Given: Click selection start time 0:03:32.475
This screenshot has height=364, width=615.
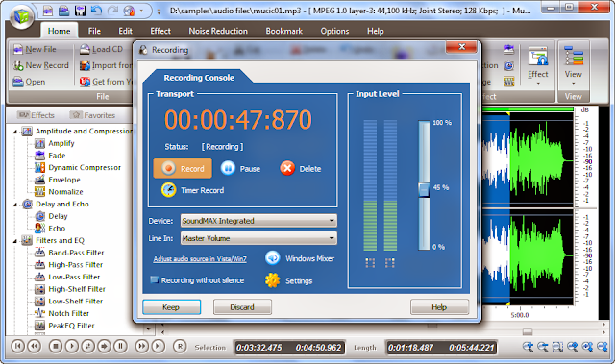Looking at the screenshot, I should [258, 348].
